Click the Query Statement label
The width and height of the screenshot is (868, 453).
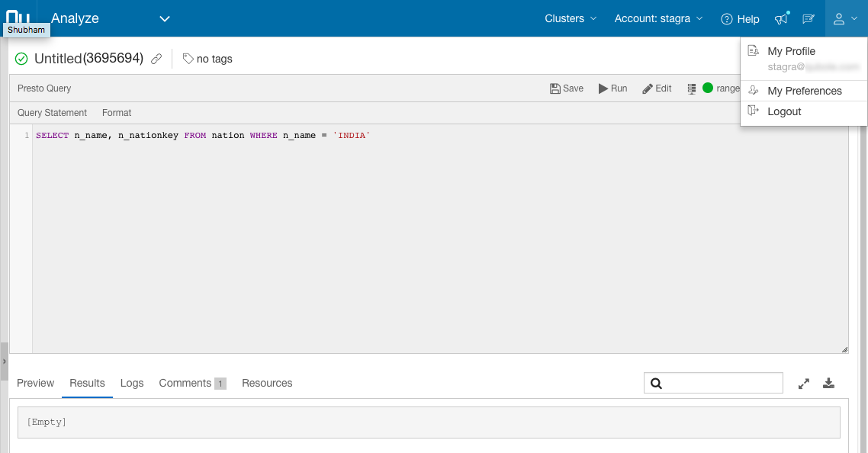point(52,112)
